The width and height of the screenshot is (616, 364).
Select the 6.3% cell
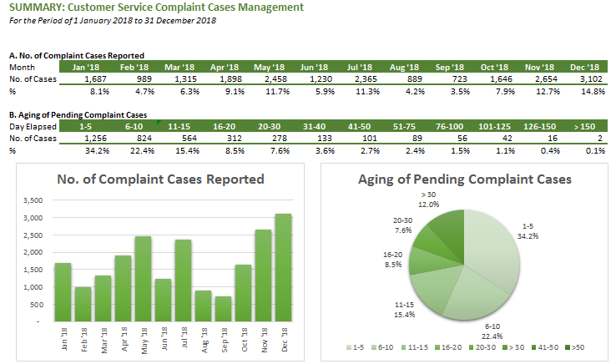pyautogui.click(x=189, y=92)
